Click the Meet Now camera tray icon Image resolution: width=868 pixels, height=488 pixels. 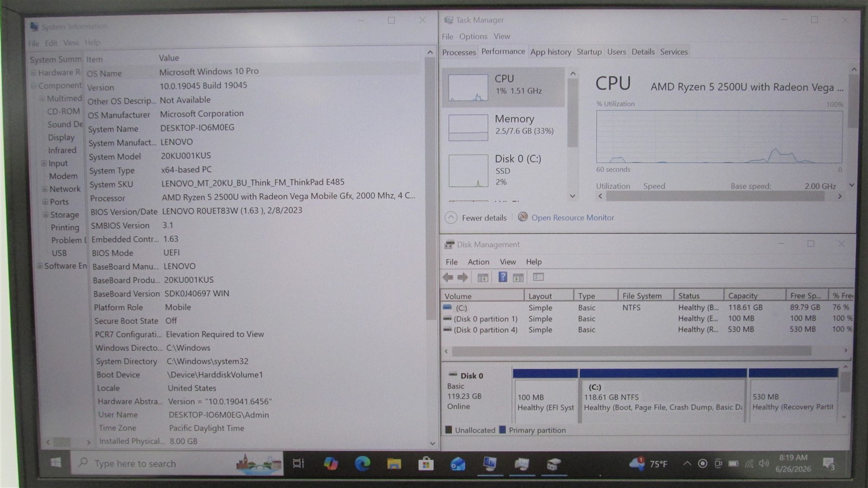click(x=718, y=464)
